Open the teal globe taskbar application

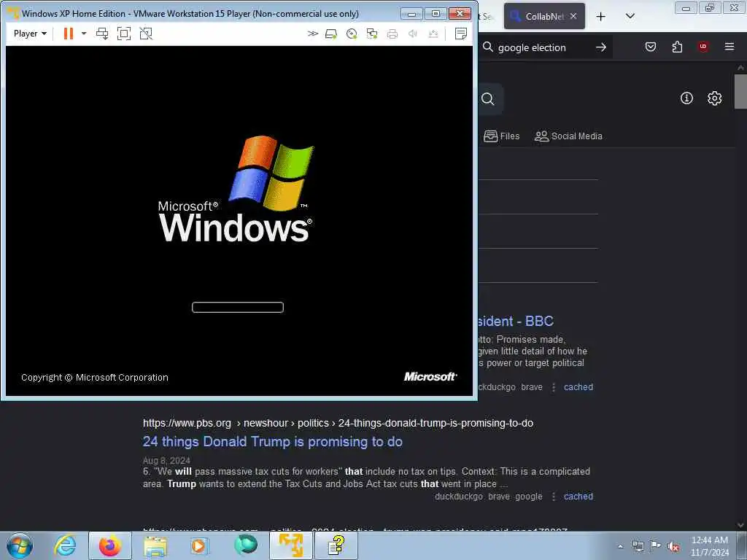pos(246,545)
